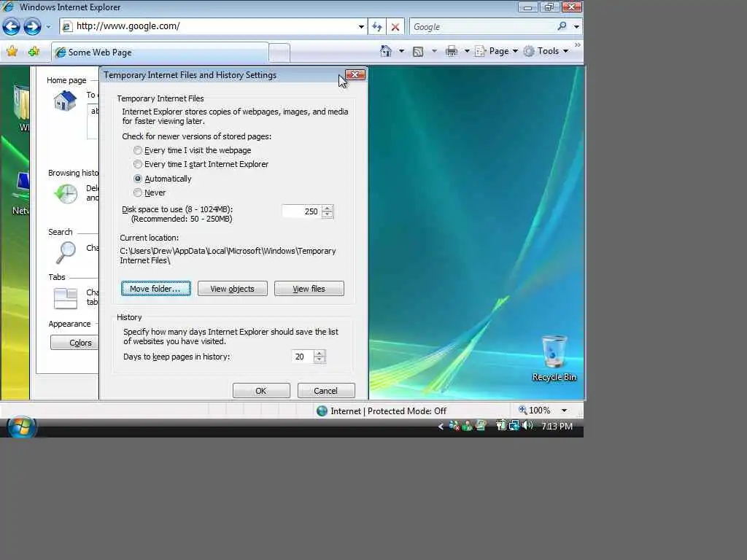Select the Some Web Page tab

click(160, 52)
